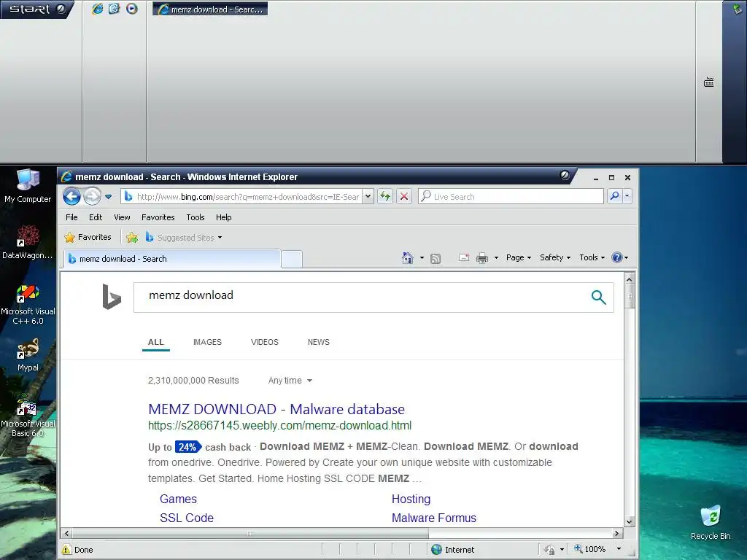Open the Safety dropdown menu
The image size is (747, 560).
click(555, 257)
